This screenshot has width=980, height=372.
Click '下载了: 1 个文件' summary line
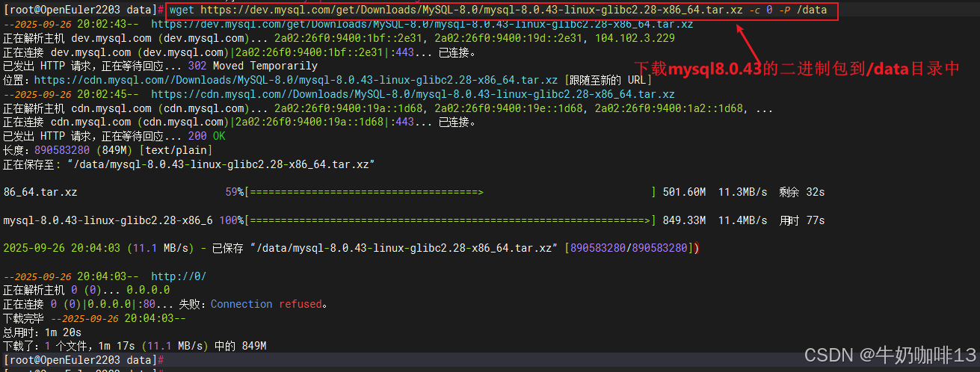135,346
